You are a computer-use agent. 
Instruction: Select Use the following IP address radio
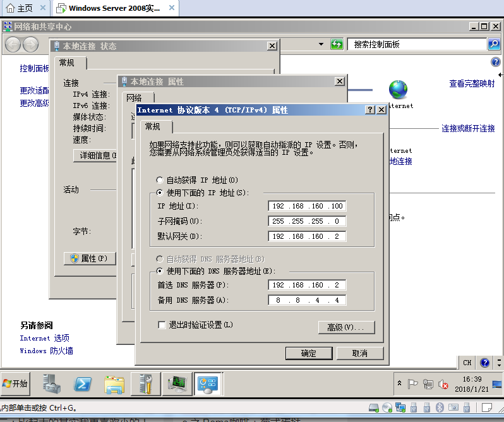pos(159,193)
